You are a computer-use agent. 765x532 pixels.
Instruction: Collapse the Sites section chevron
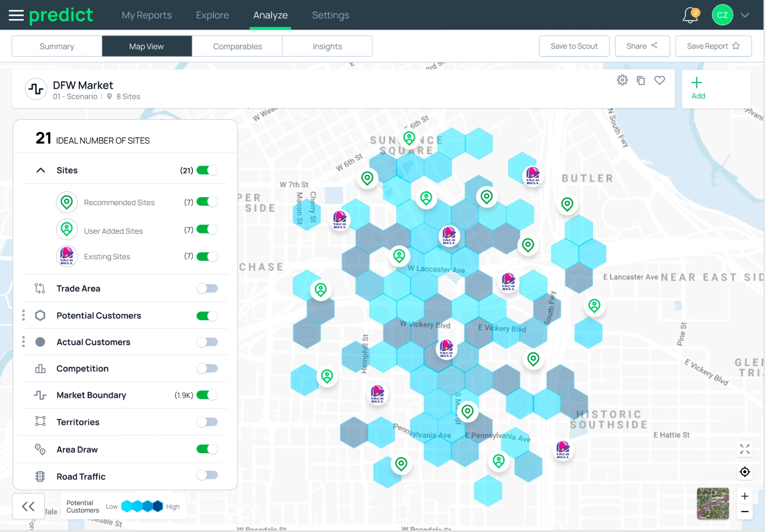[x=40, y=171]
